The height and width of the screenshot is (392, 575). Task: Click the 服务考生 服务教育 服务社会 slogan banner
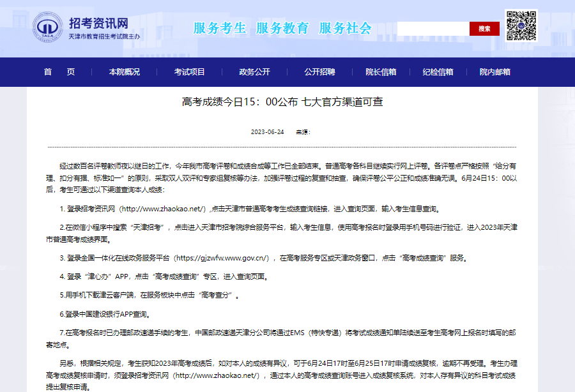(x=282, y=28)
